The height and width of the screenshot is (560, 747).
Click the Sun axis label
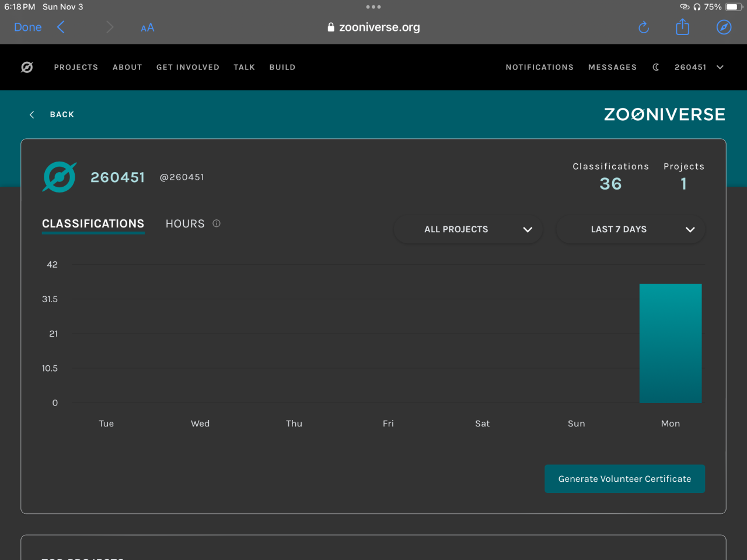(x=577, y=423)
